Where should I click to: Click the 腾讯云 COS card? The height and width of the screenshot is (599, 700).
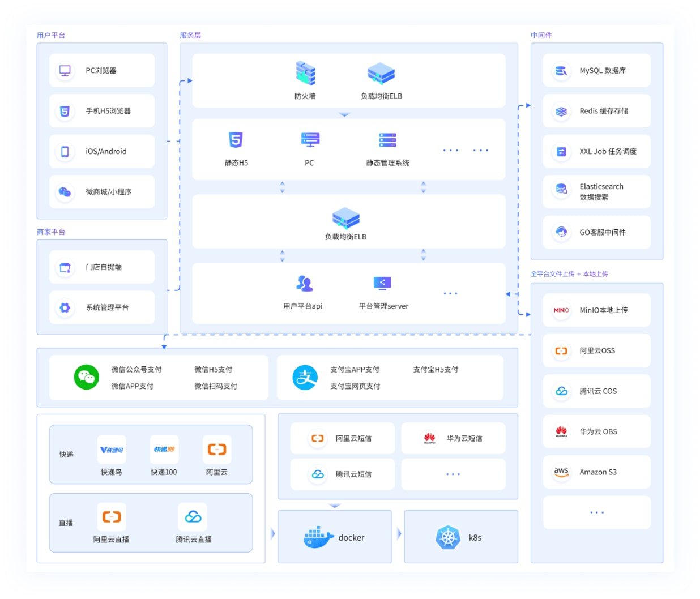597,391
